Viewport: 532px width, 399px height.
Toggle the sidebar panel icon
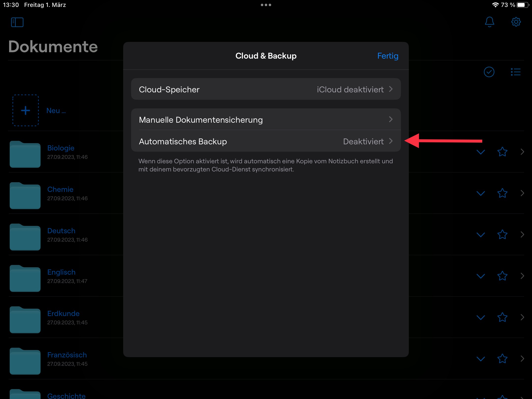tap(17, 22)
